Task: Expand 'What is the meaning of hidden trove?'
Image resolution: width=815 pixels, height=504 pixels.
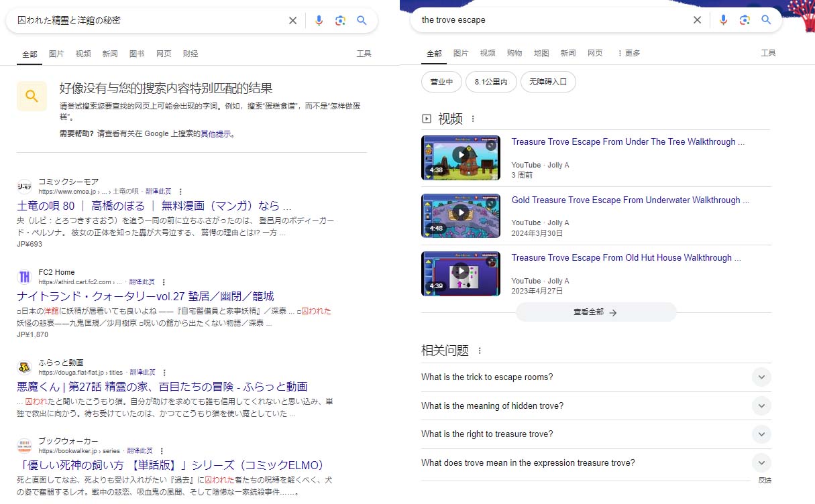Action: pyautogui.click(x=761, y=405)
